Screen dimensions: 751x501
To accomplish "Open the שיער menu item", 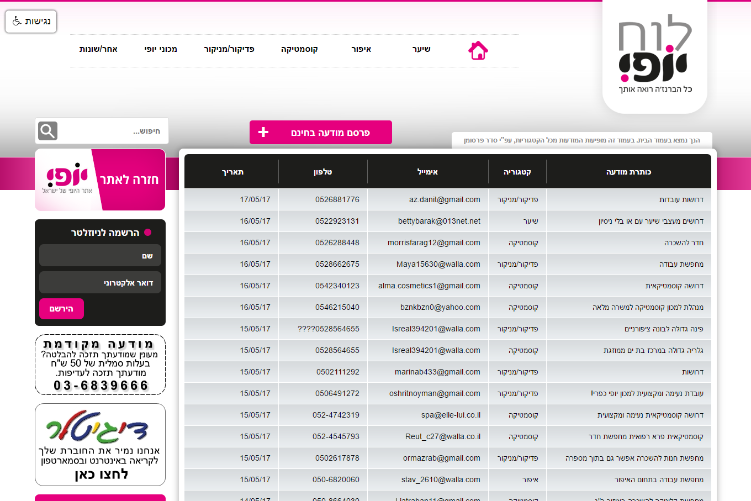I will 421,49.
